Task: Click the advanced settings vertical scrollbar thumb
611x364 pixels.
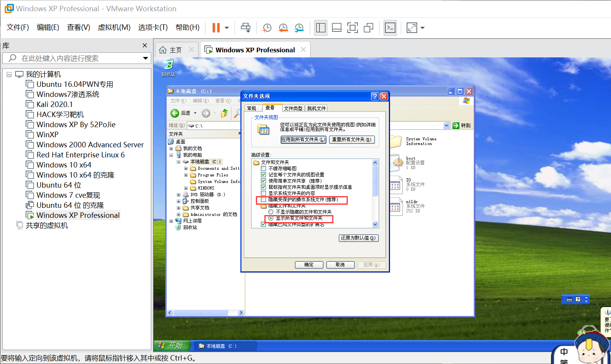Action: click(x=375, y=181)
